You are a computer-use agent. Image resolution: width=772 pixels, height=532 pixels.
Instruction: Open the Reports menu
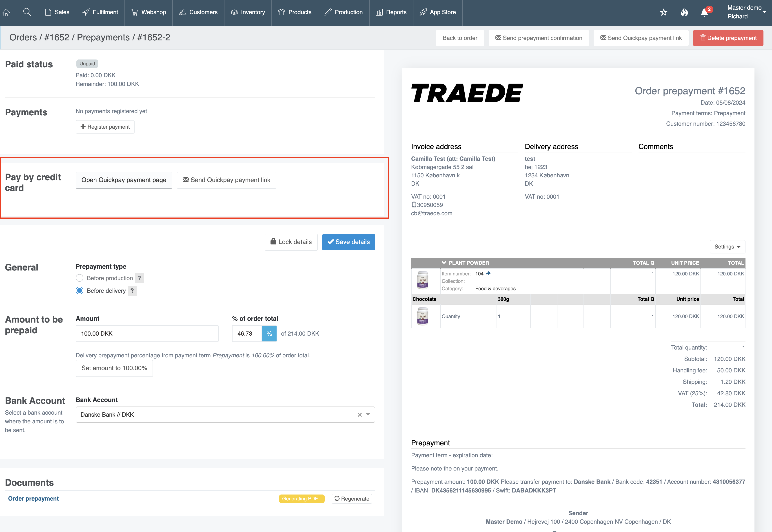391,12
